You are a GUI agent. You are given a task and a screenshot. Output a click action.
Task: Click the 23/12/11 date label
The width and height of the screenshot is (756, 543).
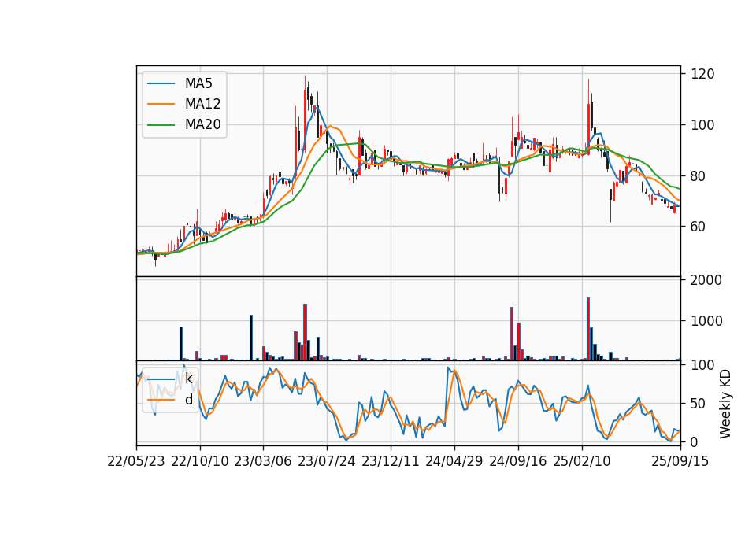pyautogui.click(x=390, y=461)
